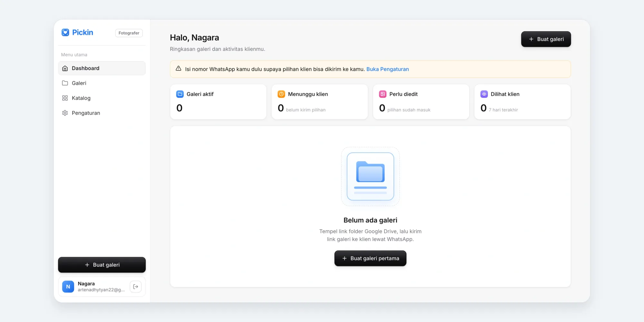Click the blue Galeri aktif icon
The height and width of the screenshot is (322, 644).
point(180,94)
